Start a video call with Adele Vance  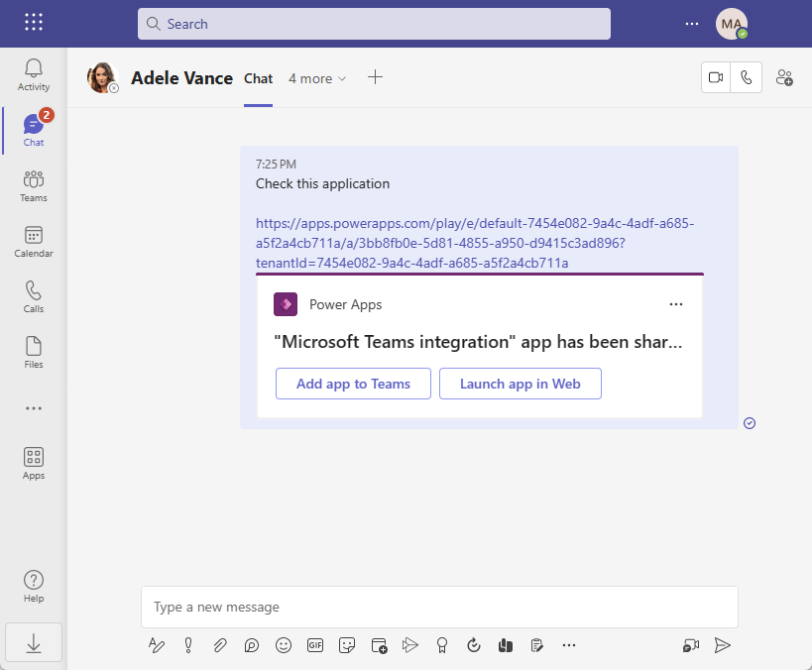716,77
